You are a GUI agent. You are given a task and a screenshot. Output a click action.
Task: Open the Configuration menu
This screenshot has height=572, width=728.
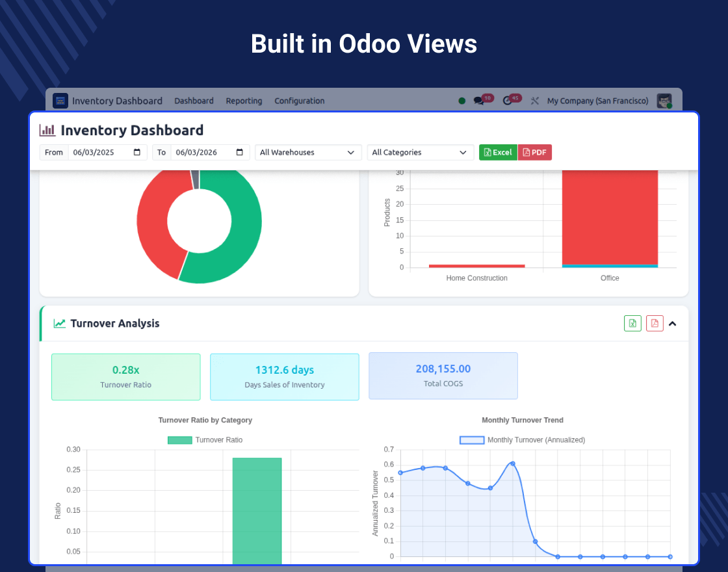300,101
